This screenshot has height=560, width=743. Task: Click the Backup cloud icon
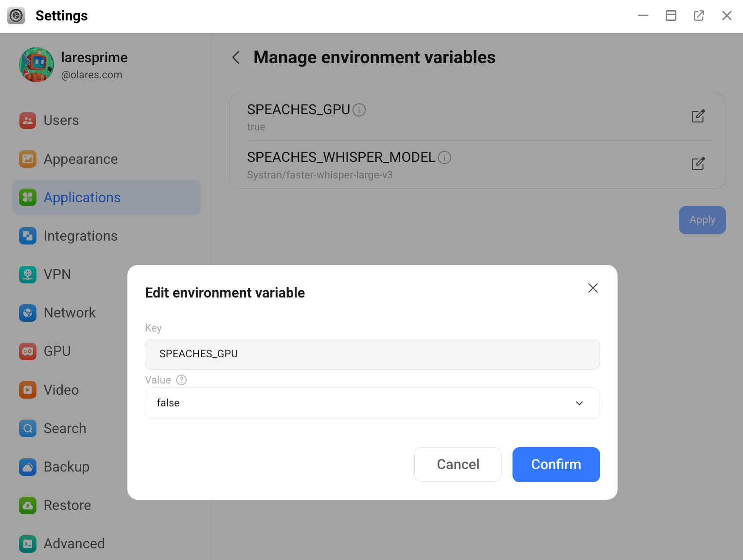pyautogui.click(x=28, y=467)
